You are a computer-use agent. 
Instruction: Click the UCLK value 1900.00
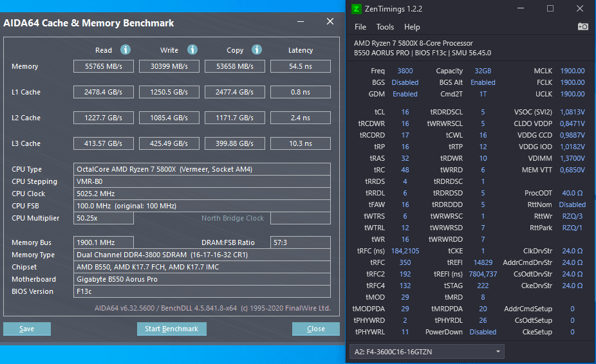pyautogui.click(x=572, y=94)
